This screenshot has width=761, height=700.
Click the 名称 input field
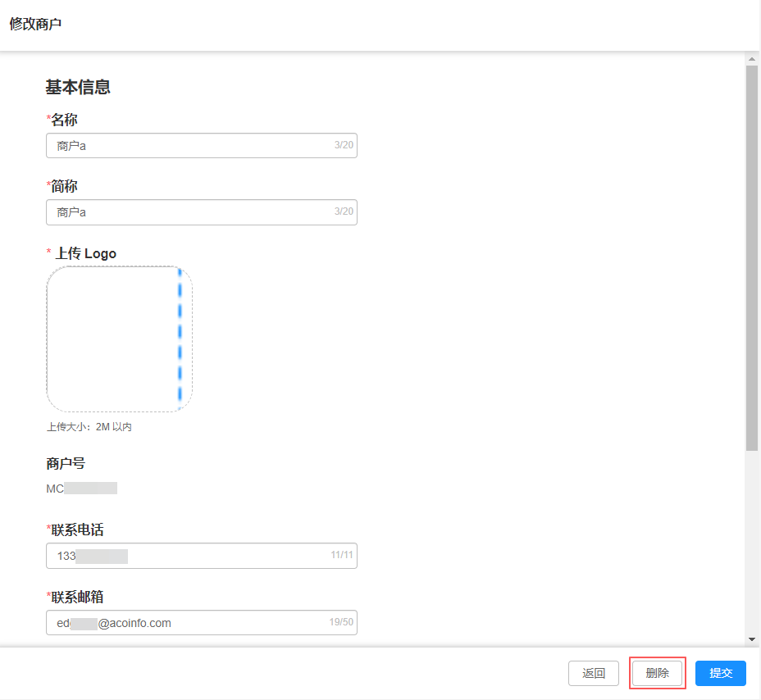pos(193,146)
